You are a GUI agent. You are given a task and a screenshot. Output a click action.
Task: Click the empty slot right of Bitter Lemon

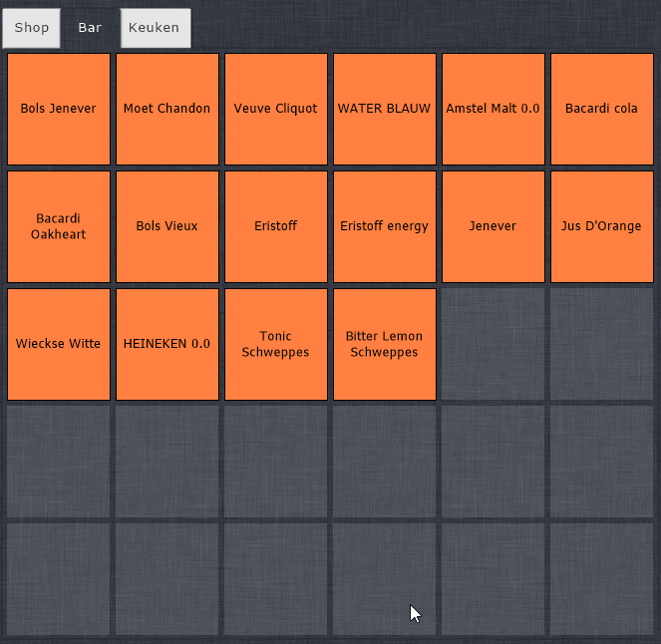(x=494, y=344)
